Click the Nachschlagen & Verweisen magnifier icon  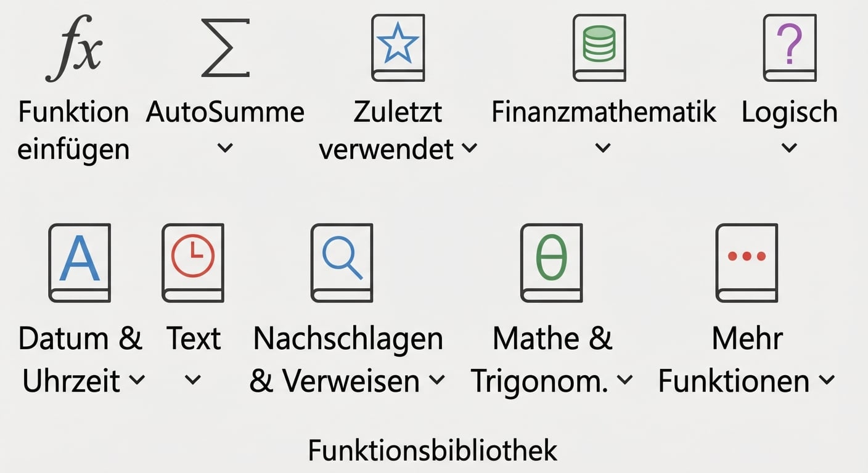click(x=342, y=262)
